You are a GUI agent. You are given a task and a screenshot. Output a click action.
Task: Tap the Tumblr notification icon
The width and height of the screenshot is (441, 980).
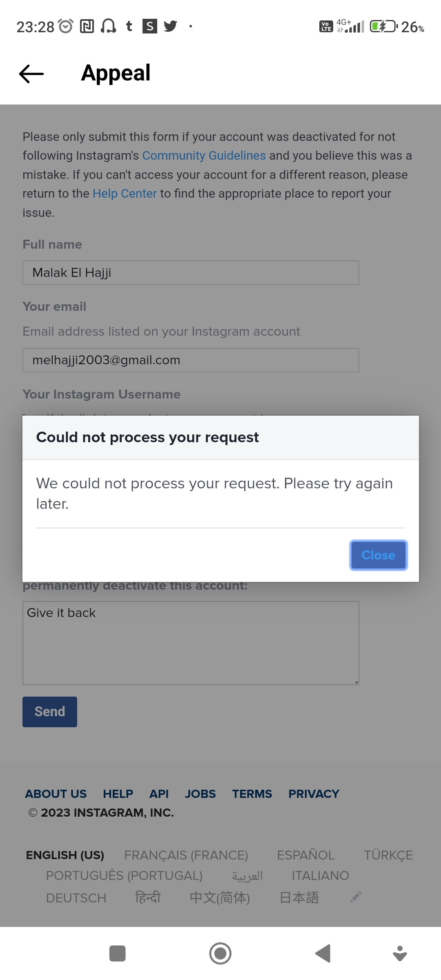coord(129,26)
